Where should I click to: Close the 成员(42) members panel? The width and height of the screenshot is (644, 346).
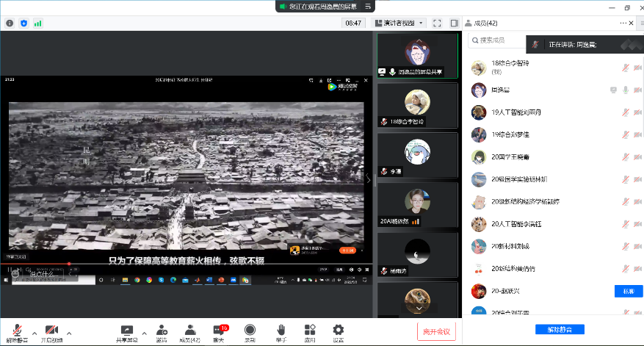click(x=632, y=23)
